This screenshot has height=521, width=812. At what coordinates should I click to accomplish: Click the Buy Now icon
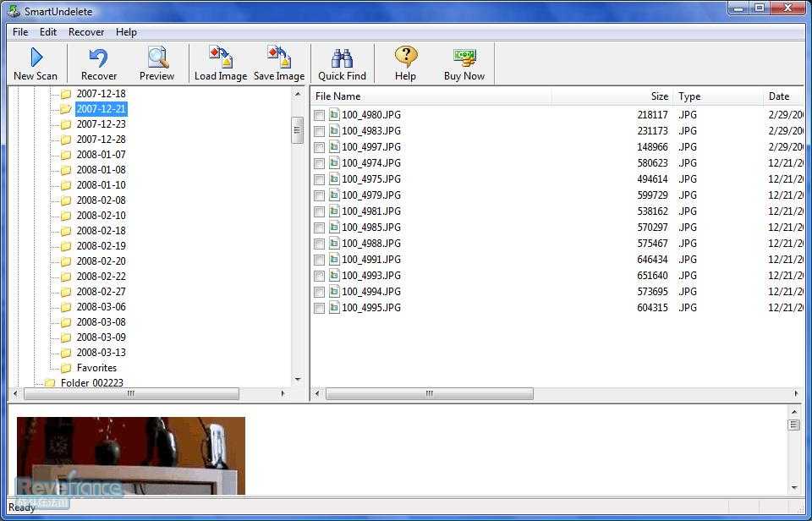(464, 63)
